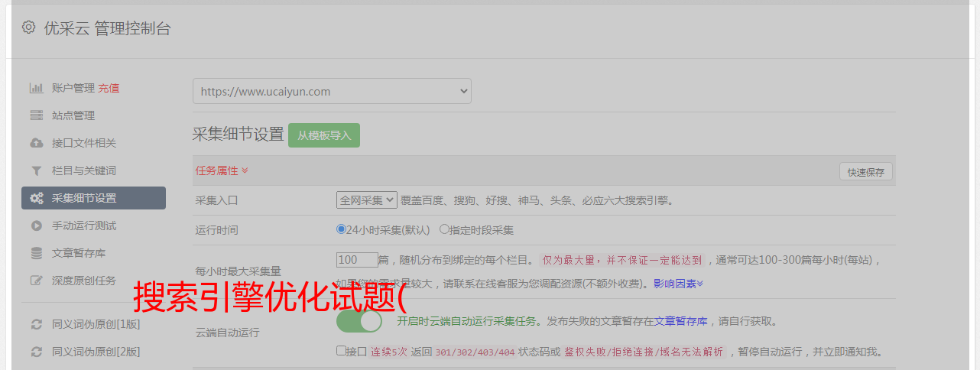The height and width of the screenshot is (370, 980).
Task: Open 同义词伪原创[1版] menu item
Action: (x=96, y=324)
